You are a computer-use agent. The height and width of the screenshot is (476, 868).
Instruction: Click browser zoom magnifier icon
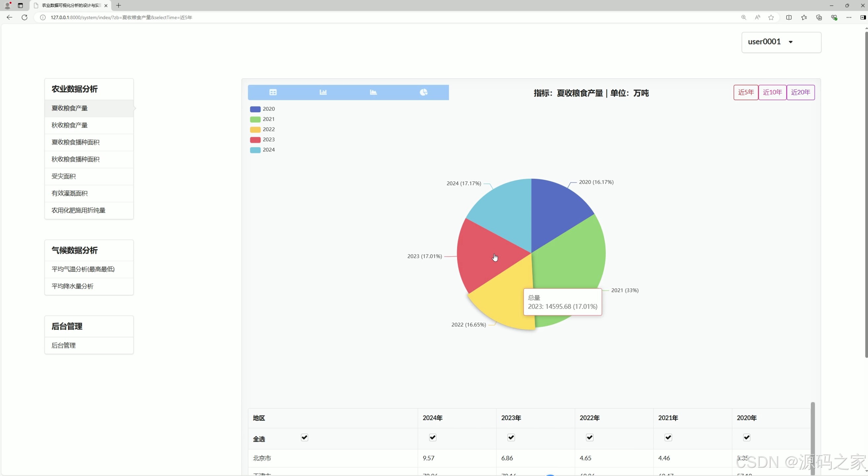pos(744,18)
